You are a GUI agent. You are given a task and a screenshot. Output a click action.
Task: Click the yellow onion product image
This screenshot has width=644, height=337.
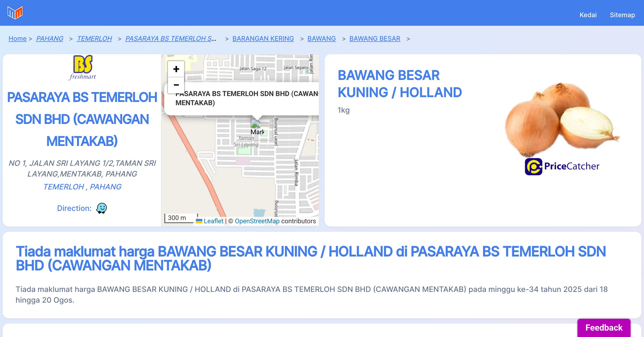tap(562, 119)
